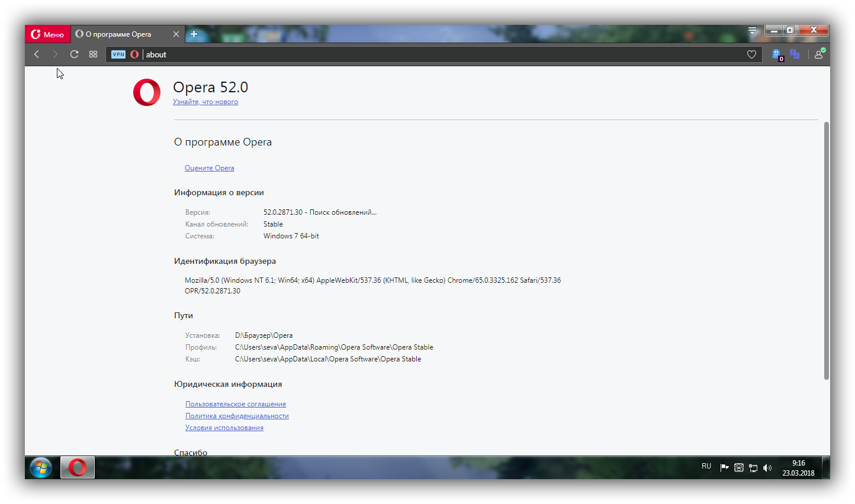
Task: Open the 'Оцените Opera' link
Action: coord(210,168)
